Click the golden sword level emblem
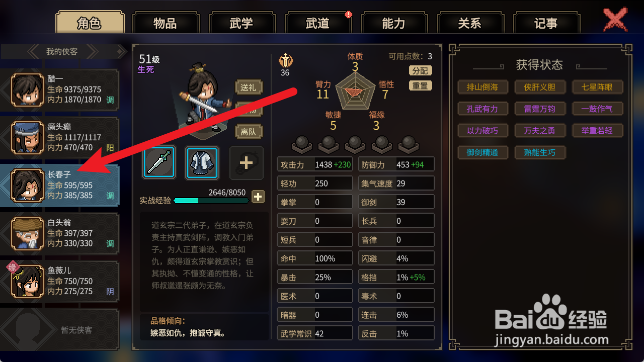 click(285, 60)
